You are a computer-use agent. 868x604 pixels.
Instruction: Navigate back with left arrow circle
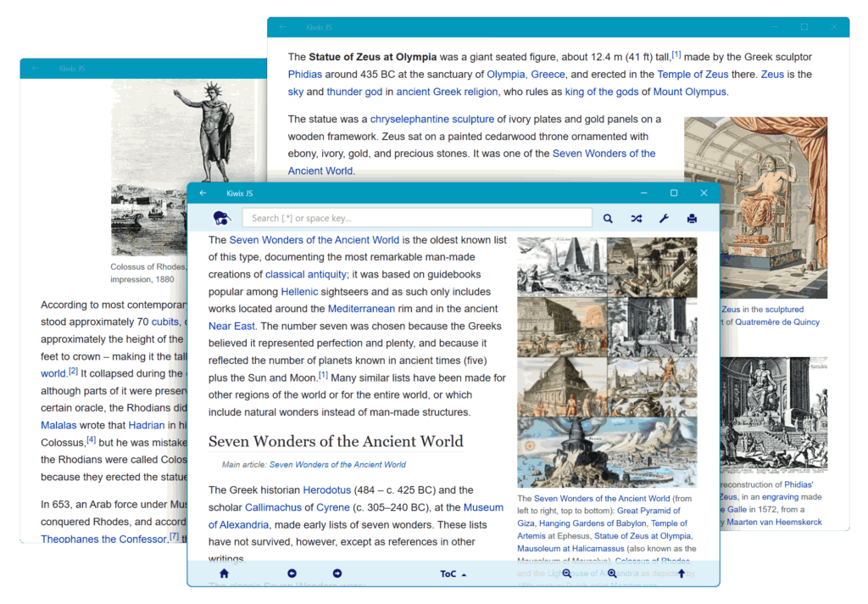(x=292, y=573)
